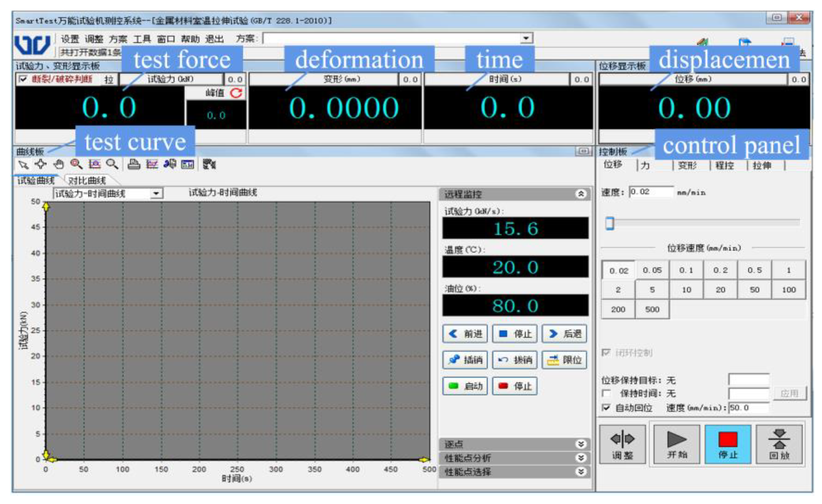Image resolution: width=822 pixels, height=504 pixels.
Task: Select the arrow pointer tool in curve toolbar
Action: click(23, 164)
